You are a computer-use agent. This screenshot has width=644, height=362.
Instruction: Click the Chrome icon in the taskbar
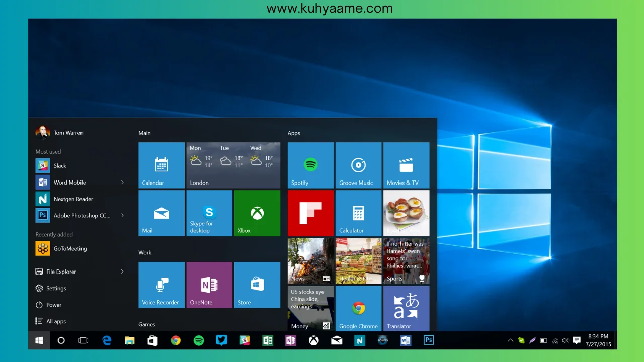click(176, 340)
